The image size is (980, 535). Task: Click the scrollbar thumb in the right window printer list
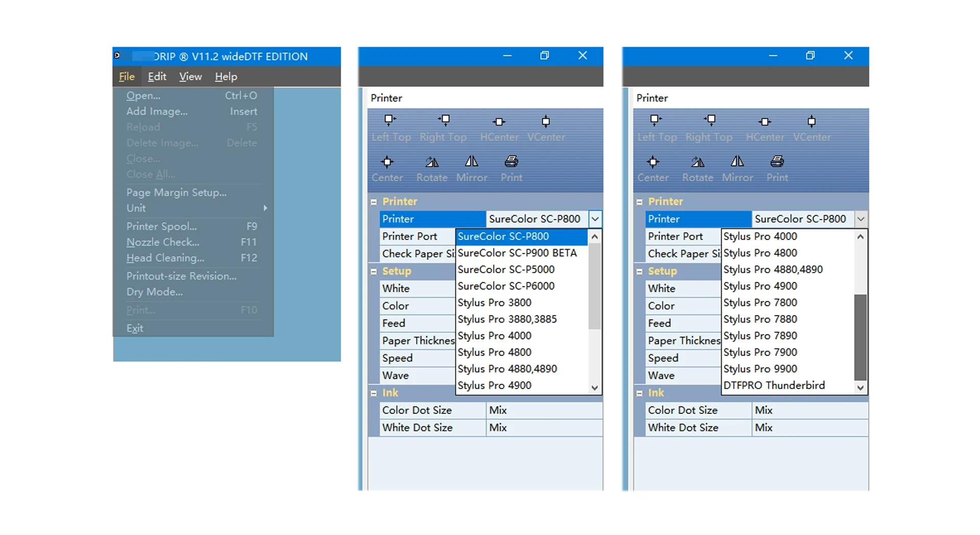[861, 337]
